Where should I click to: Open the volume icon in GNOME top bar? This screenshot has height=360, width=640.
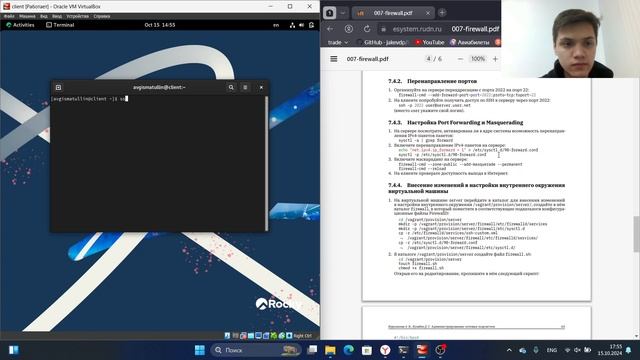coord(302,25)
